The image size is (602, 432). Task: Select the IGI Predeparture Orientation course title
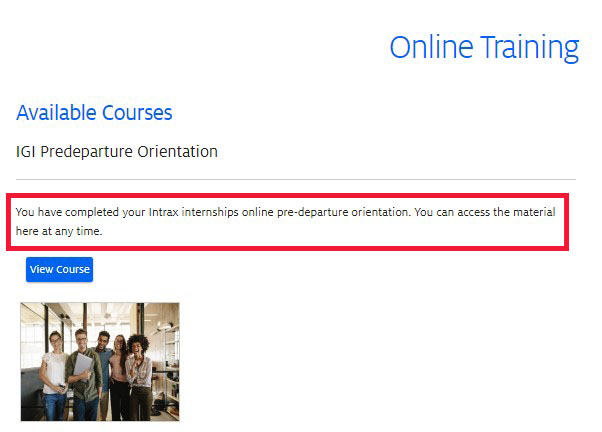point(117,152)
